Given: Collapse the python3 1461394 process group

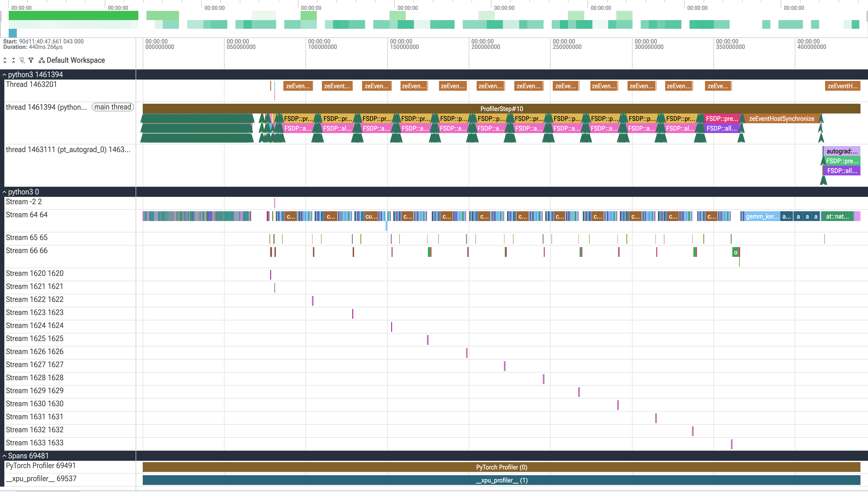Looking at the screenshot, I should click(4, 75).
